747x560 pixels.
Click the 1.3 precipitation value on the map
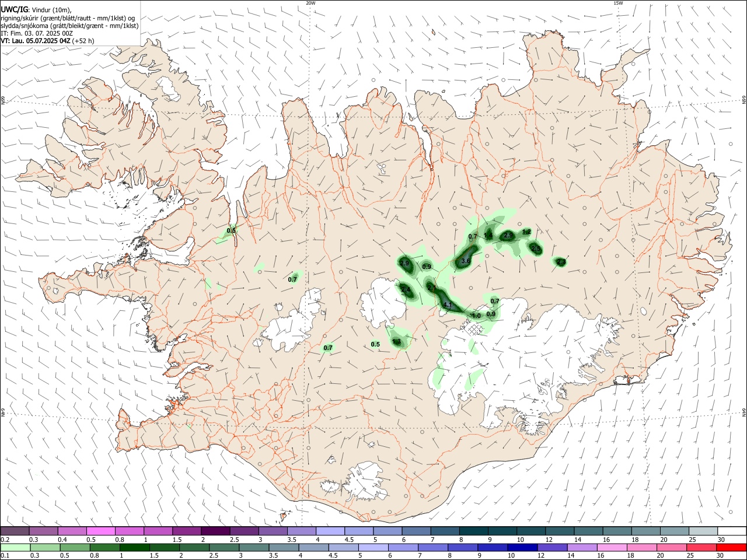point(396,341)
